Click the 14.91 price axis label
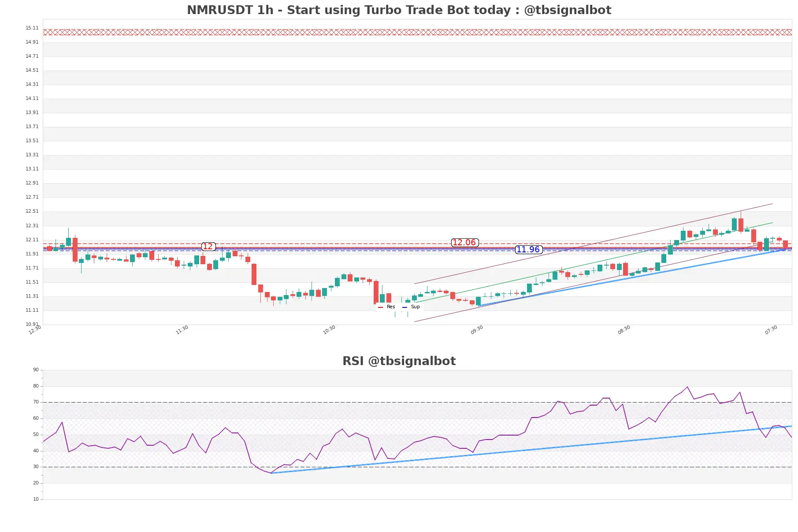 pos(32,42)
